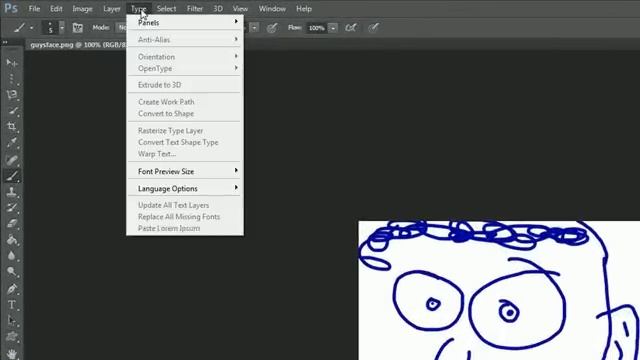Select the Brush tool in the toolbox
The width and height of the screenshot is (640, 360).
(12, 176)
